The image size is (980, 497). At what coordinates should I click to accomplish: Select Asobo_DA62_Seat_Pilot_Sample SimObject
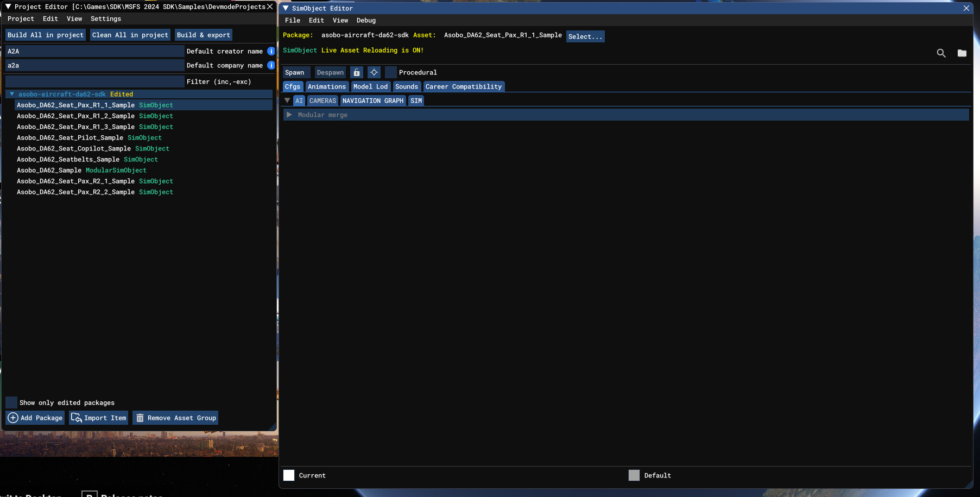click(x=144, y=137)
